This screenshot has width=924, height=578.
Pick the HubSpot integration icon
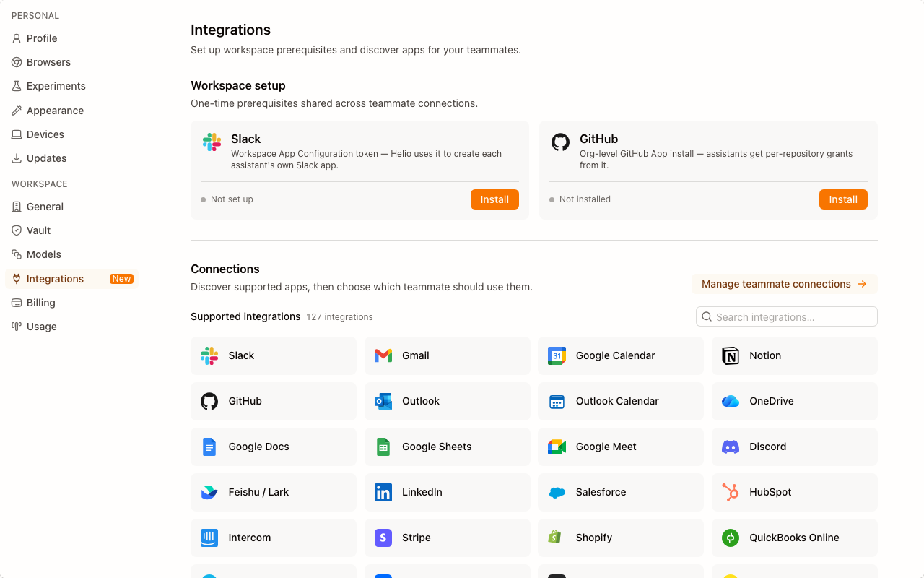[x=731, y=492]
